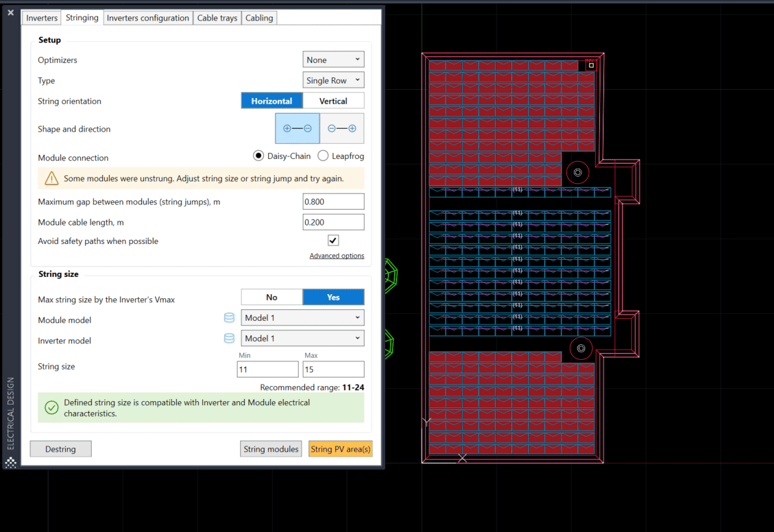The height and width of the screenshot is (532, 774).
Task: Switch to the Cable trays tab
Action: pos(217,17)
